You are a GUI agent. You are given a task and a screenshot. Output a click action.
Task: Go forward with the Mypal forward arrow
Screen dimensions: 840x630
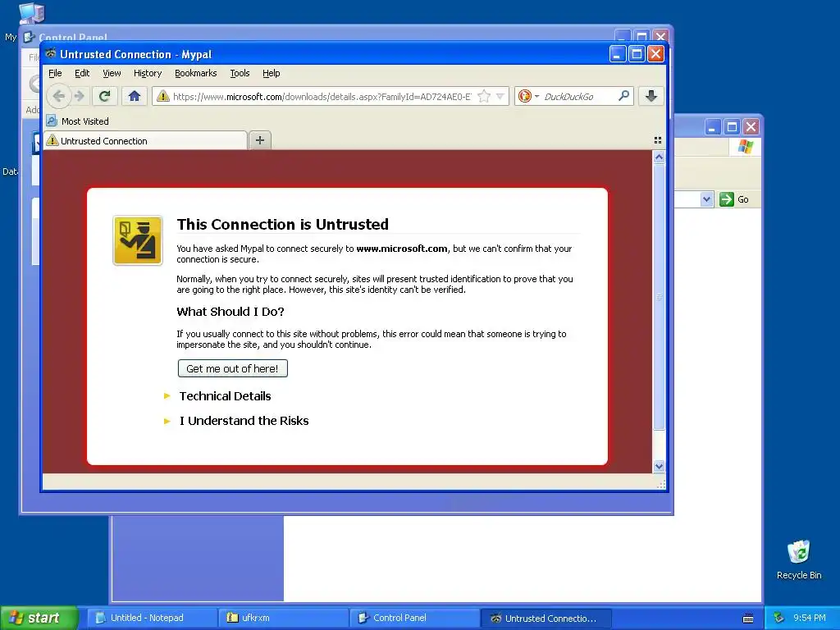80,97
